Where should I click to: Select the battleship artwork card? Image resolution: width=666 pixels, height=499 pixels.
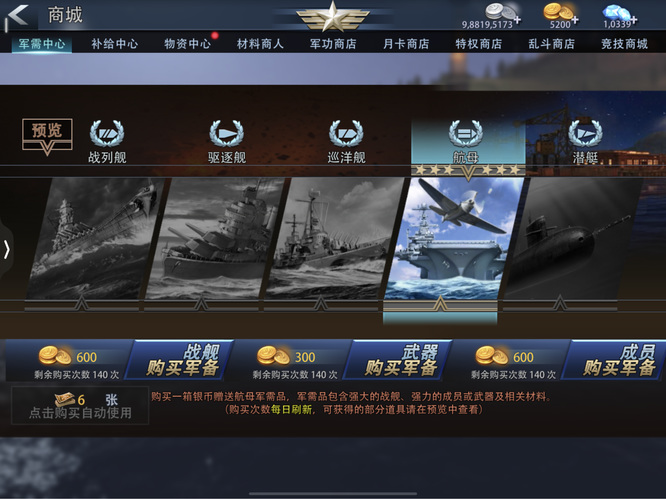(96, 239)
